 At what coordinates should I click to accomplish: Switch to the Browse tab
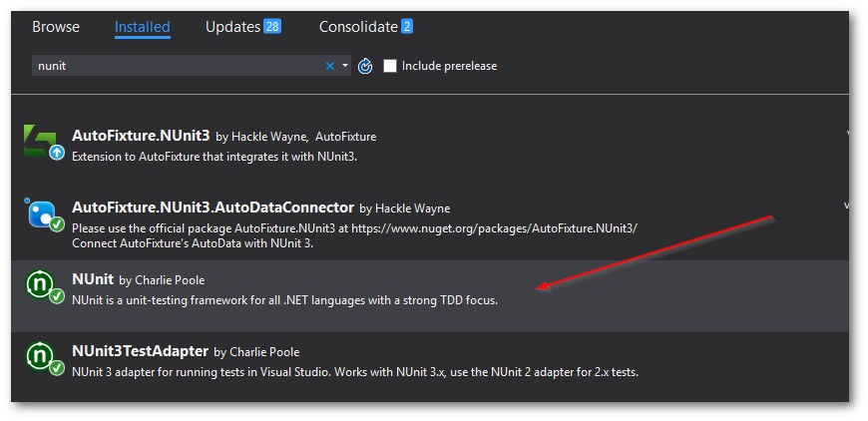[56, 27]
